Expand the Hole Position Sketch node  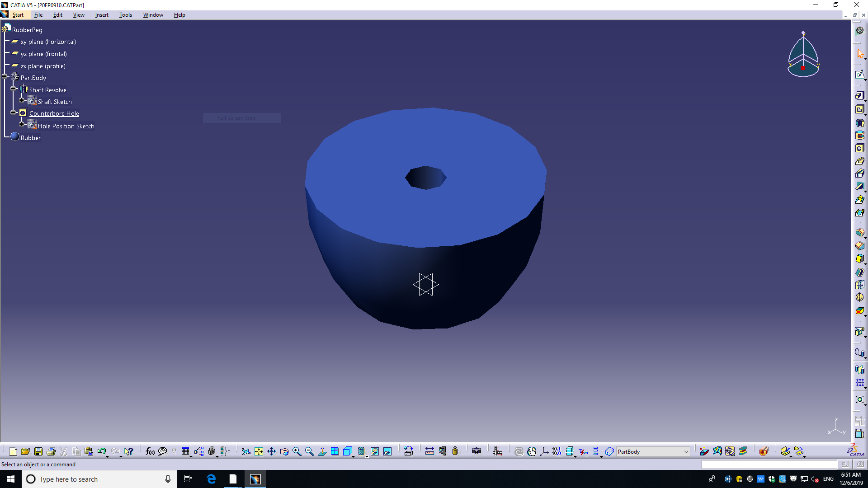tap(22, 124)
